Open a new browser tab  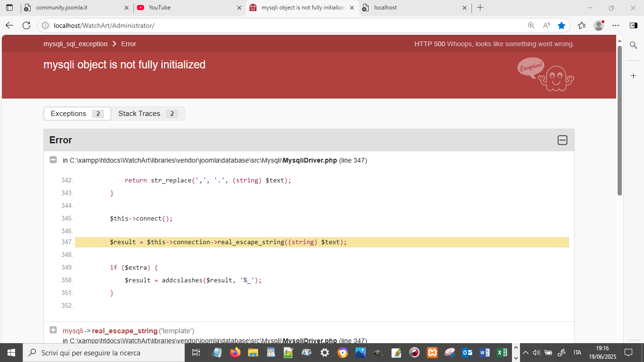click(480, 8)
